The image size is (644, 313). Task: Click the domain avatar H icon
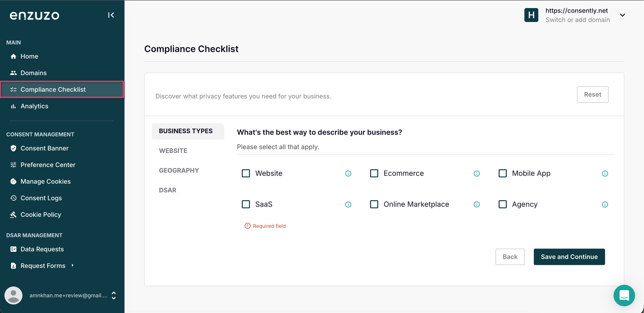[531, 15]
